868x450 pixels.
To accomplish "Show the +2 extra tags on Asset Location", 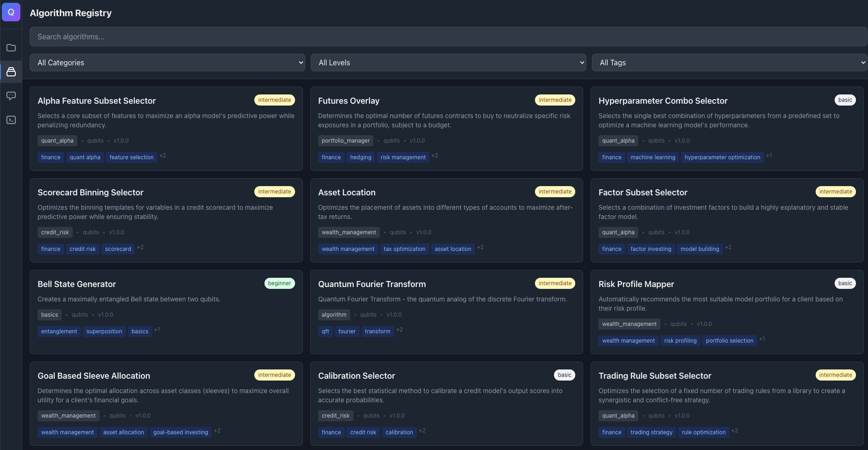I will 480,248.
